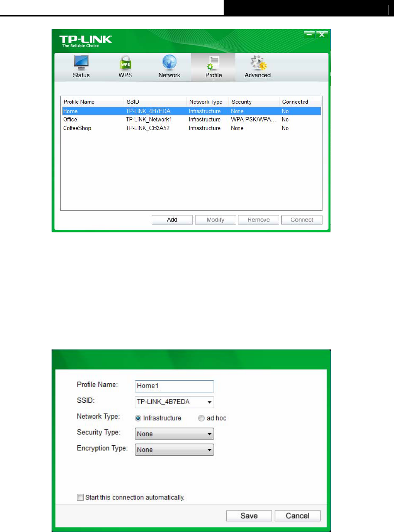Expand the Encryption Type dropdown

tap(175, 450)
